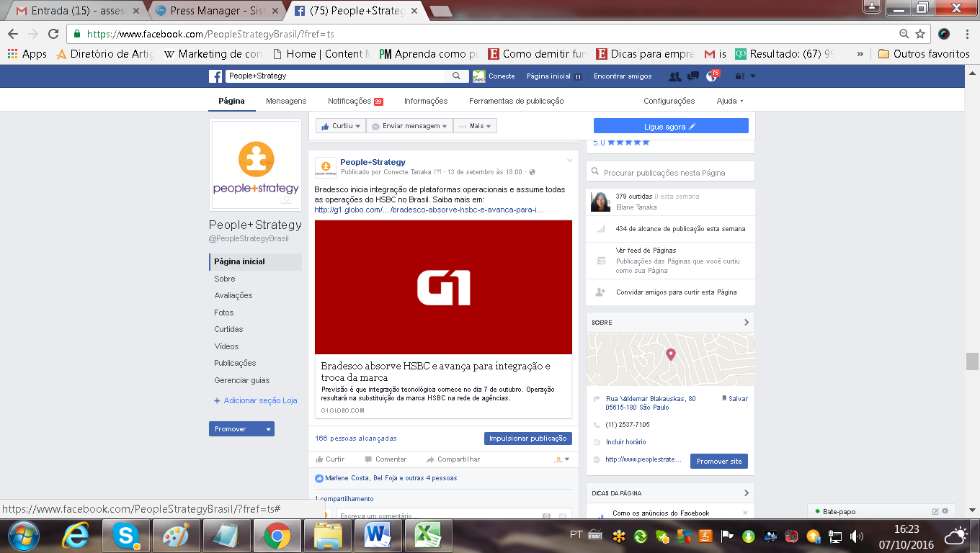Open the account menu arrow in Facebook header
Image resolution: width=980 pixels, height=553 pixels.
click(x=753, y=76)
